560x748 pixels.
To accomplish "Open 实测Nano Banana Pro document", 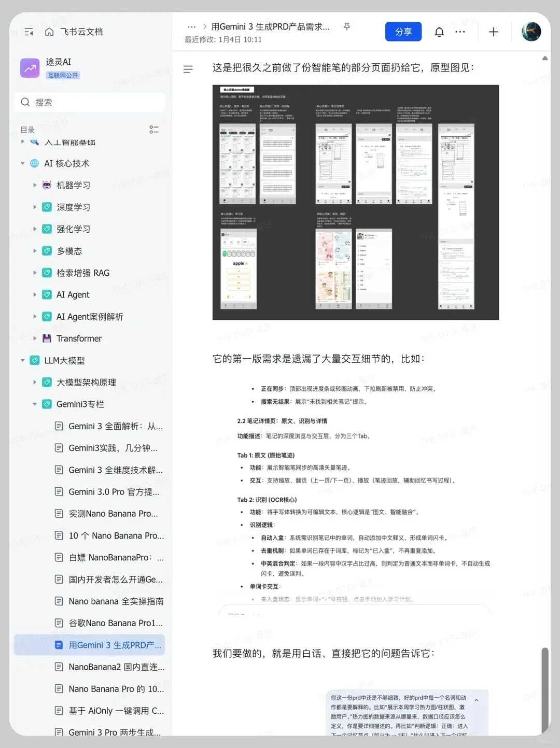I will click(114, 514).
